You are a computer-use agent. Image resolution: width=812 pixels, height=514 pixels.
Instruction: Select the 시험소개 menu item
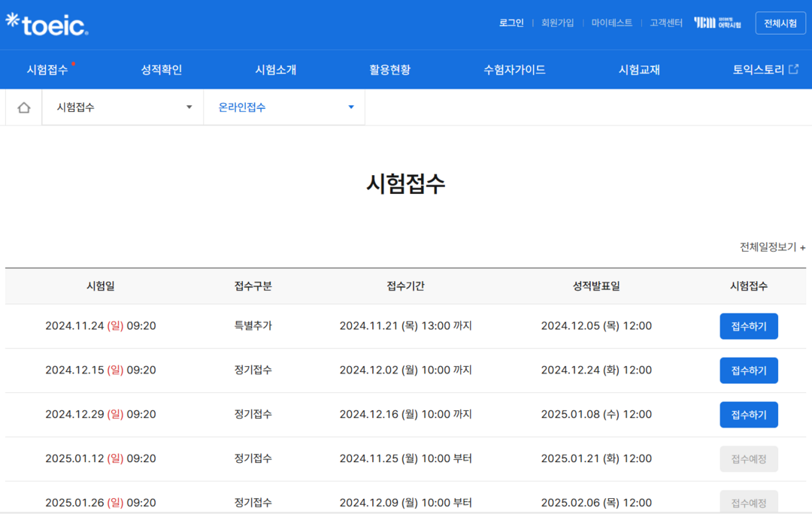point(276,70)
